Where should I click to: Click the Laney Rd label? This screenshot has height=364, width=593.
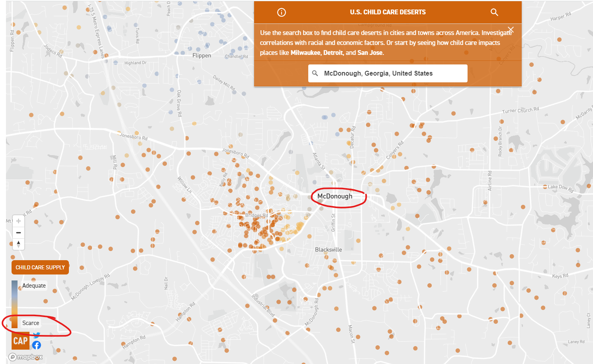[576, 342]
